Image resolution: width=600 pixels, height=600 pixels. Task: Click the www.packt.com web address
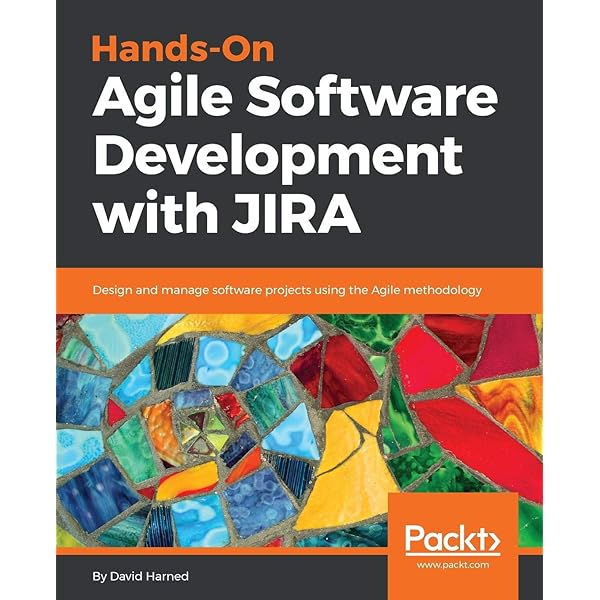pyautogui.click(x=453, y=565)
